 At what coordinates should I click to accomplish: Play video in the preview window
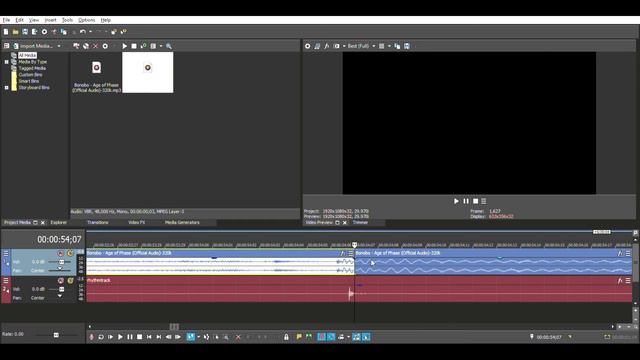(x=456, y=201)
